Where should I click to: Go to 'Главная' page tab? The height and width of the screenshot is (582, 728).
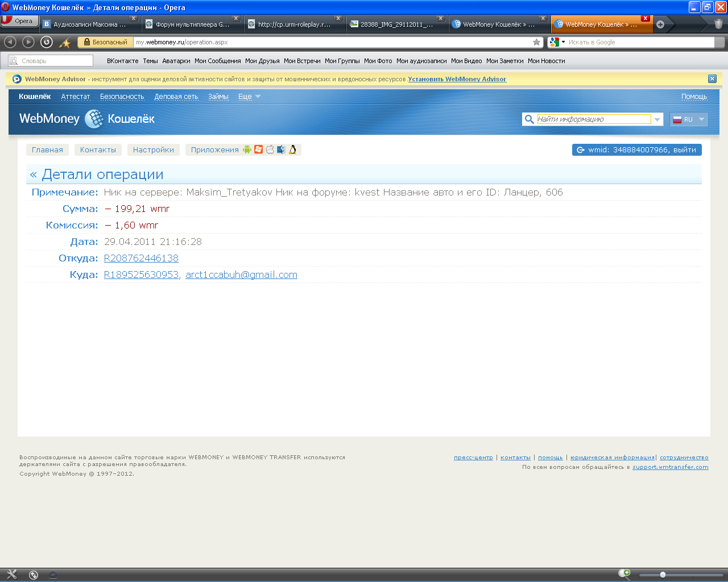coord(47,150)
